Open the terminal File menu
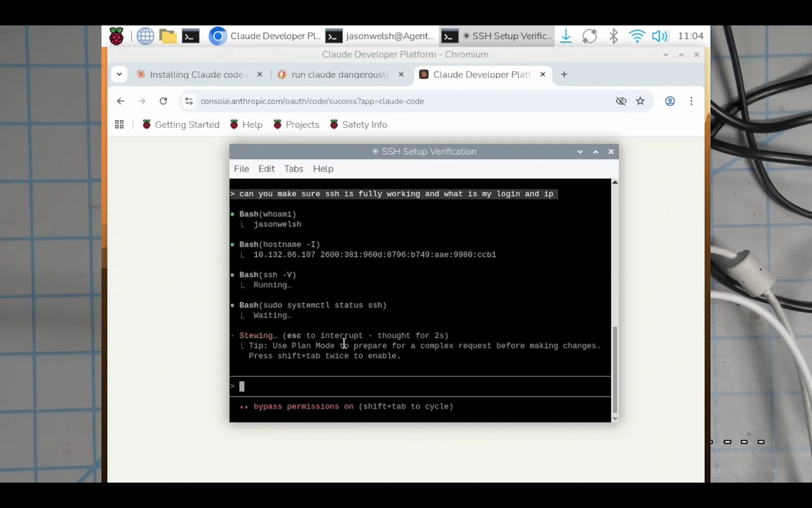 [x=242, y=169]
